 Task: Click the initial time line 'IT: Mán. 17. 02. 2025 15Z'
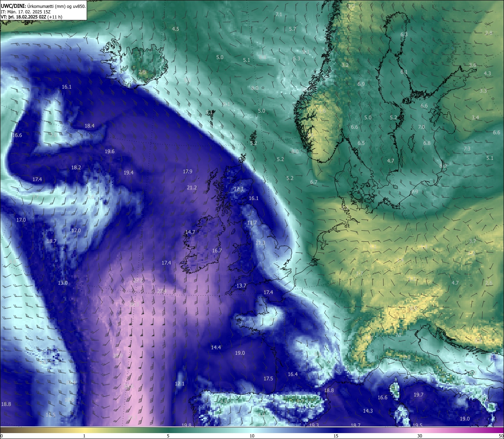click(x=26, y=12)
